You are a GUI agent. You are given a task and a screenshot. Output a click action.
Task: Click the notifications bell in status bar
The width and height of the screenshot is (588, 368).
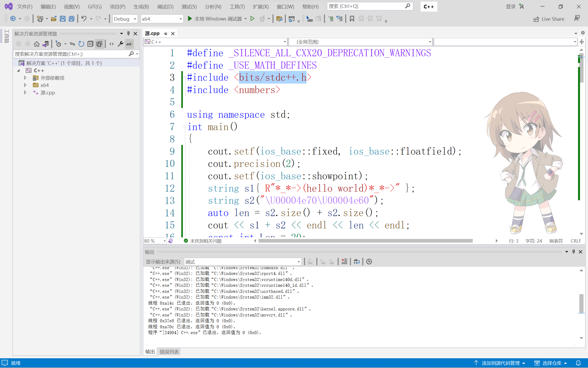(578, 363)
